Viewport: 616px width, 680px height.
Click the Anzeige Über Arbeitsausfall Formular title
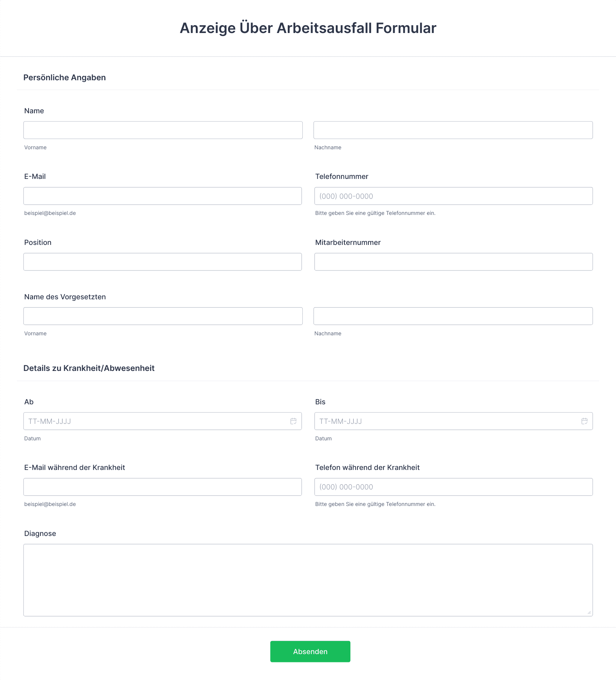(308, 28)
